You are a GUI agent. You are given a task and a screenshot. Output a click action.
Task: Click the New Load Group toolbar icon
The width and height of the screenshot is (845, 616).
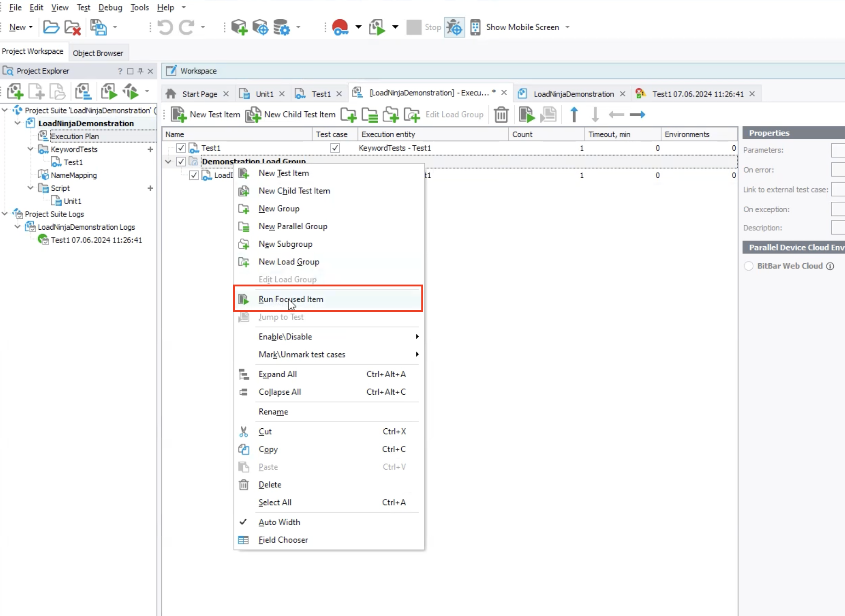coord(412,114)
